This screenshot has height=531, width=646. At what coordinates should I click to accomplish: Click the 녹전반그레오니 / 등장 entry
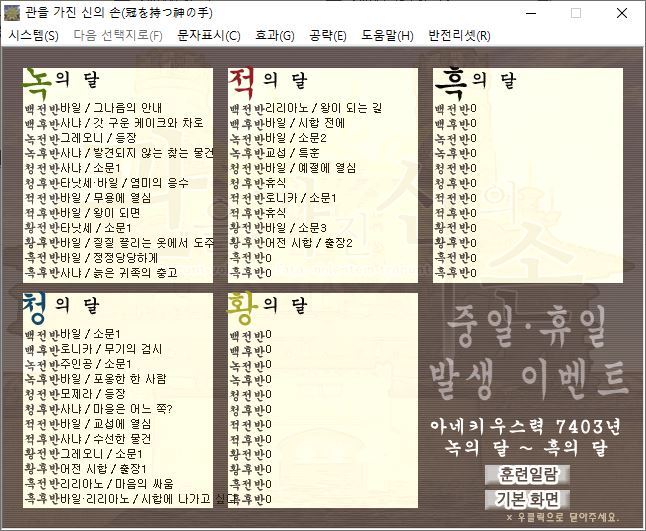(x=80, y=138)
